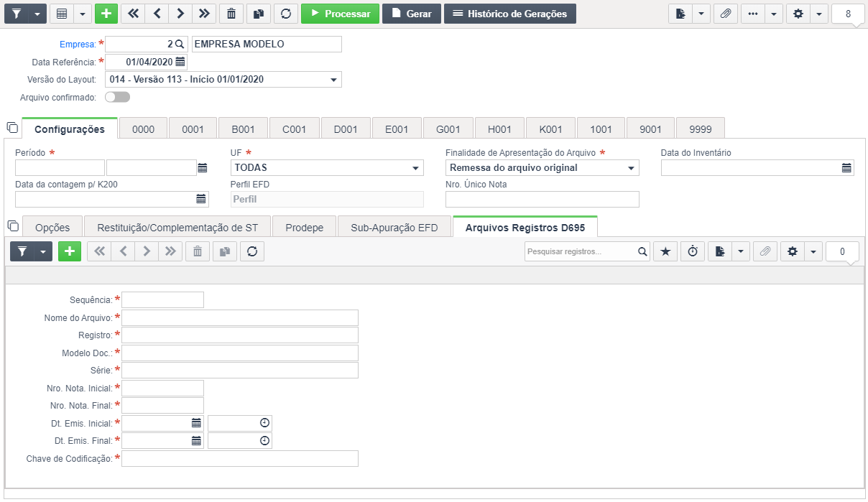The height and width of the screenshot is (502, 868).
Task: Open Restituição/Complementação de ST tab
Action: (x=177, y=227)
